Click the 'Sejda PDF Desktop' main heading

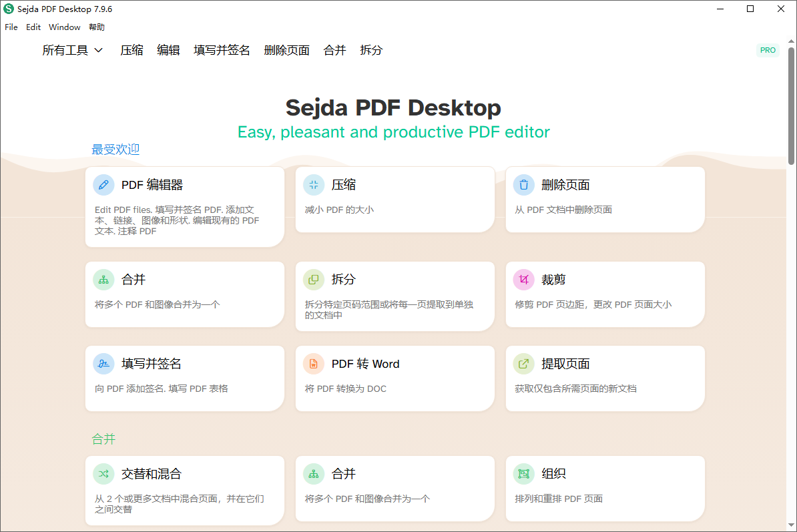(393, 107)
